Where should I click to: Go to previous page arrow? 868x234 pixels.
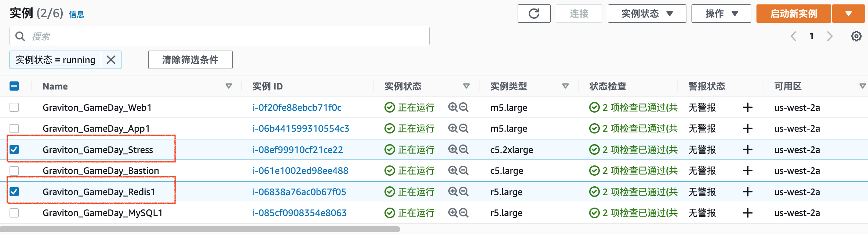(793, 36)
